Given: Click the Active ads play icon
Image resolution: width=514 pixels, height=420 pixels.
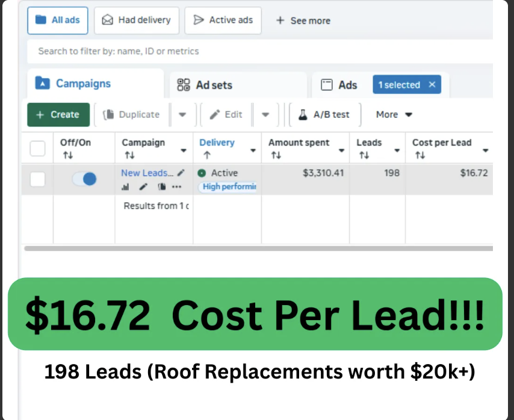Looking at the screenshot, I should 199,20.
